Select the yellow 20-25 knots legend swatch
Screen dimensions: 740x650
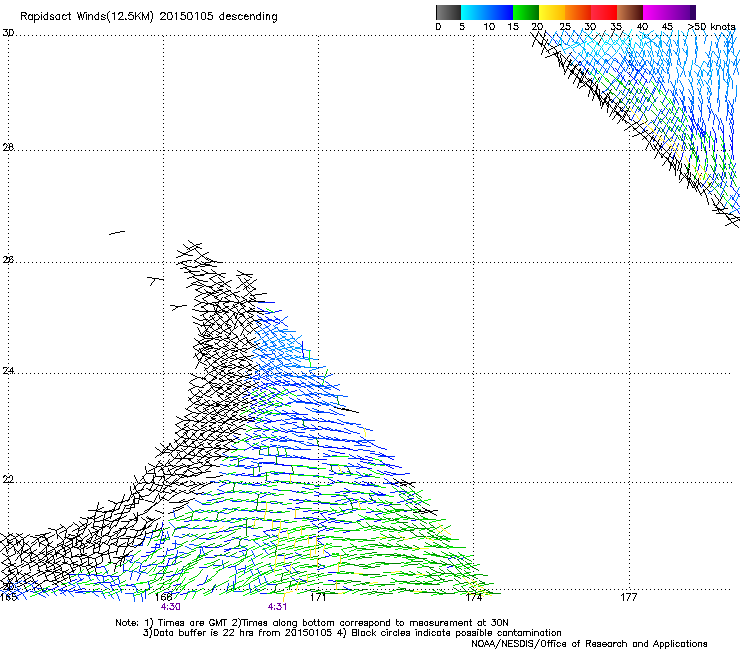coord(552,12)
